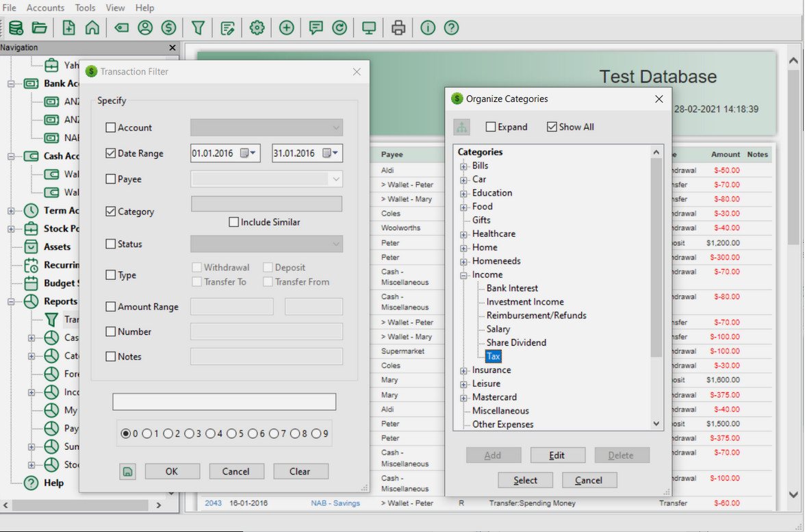The image size is (805, 532).
Task: Open the Tools menu
Action: tap(85, 8)
